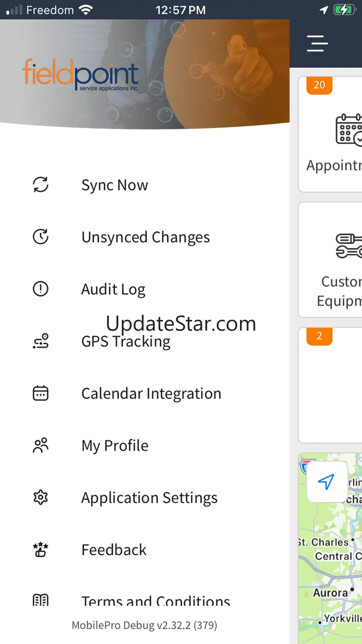Go to Calendar Integration
Screen dimensions: 362x644
(151, 394)
